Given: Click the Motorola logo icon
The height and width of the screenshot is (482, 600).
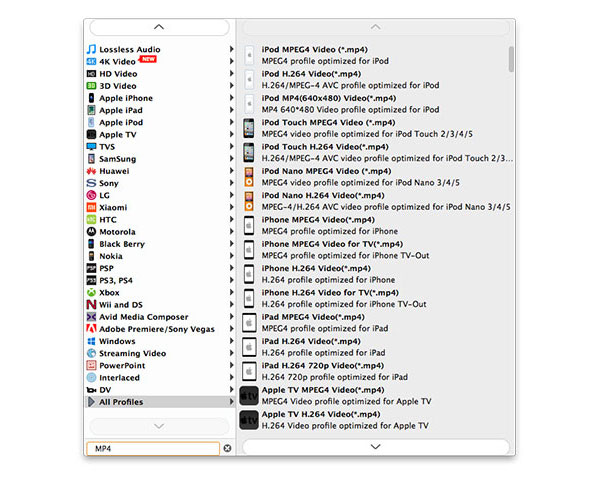Looking at the screenshot, I should pos(91,232).
